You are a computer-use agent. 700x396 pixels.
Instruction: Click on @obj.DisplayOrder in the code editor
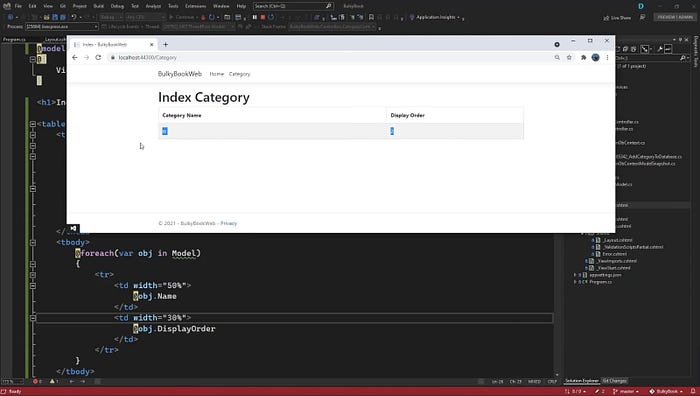pyautogui.click(x=174, y=329)
